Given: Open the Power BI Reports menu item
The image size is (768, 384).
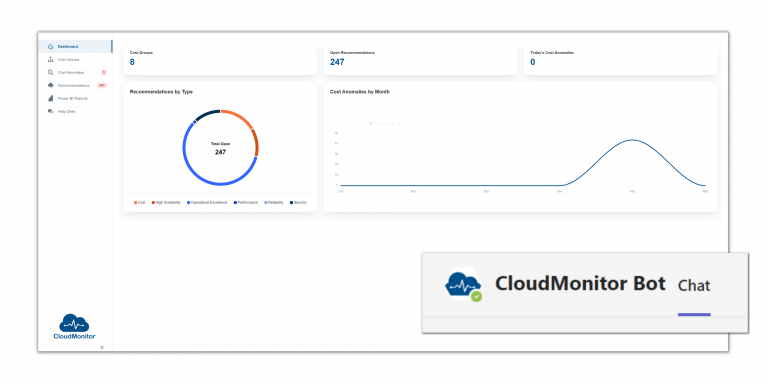Looking at the screenshot, I should tap(75, 98).
